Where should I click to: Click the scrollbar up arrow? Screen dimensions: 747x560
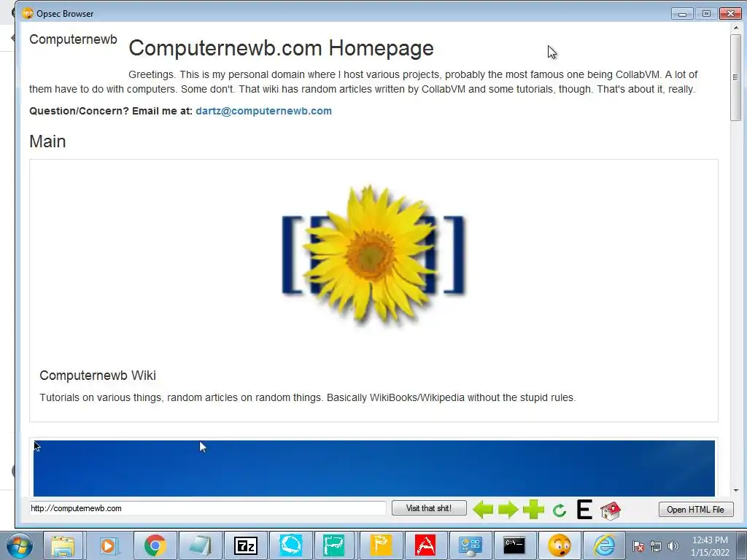[736, 28]
